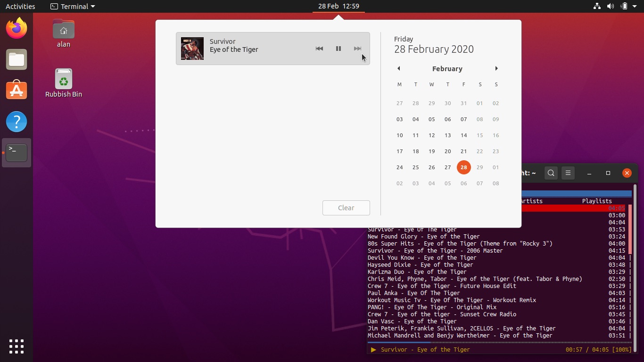Skip to next track in media popup
This screenshot has height=362, width=644.
pyautogui.click(x=357, y=49)
